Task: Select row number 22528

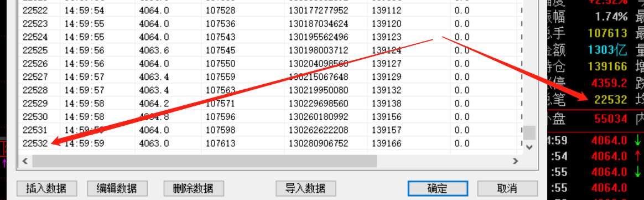Action: [35, 90]
